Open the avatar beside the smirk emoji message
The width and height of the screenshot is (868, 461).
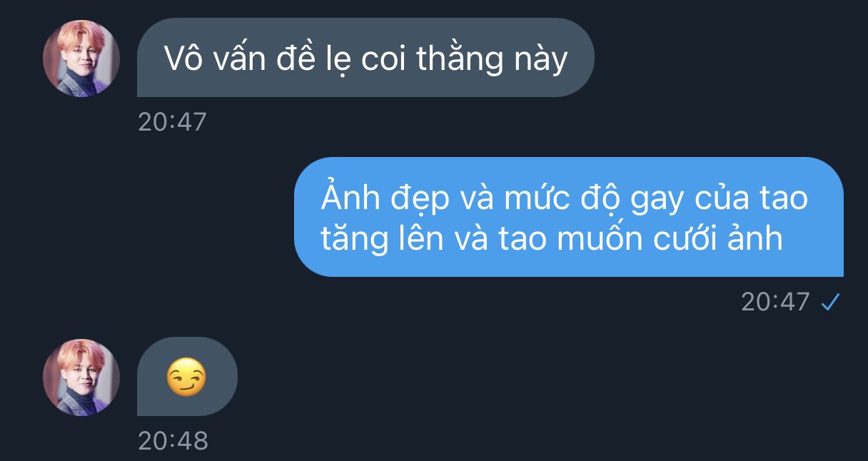pos(81,378)
